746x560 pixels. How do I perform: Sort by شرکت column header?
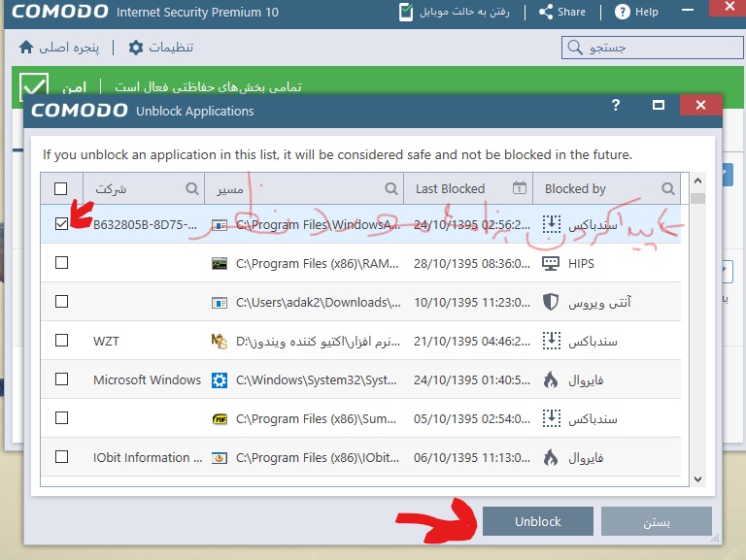(144, 188)
